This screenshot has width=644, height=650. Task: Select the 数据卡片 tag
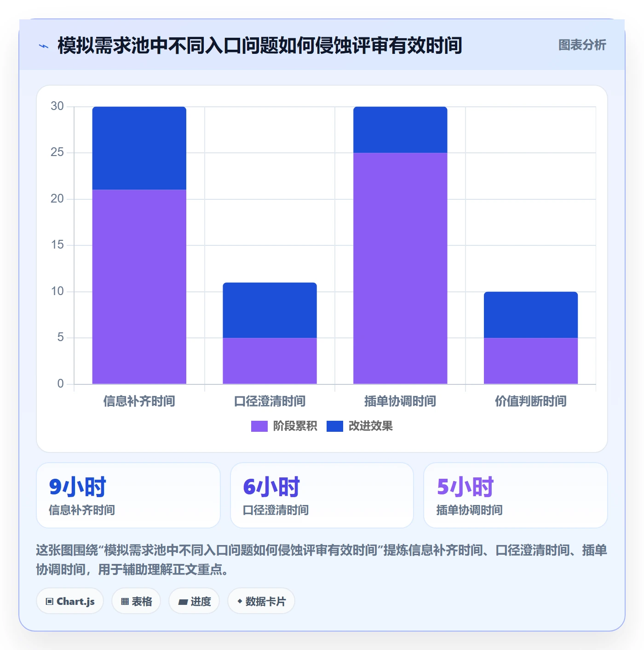pos(261,601)
